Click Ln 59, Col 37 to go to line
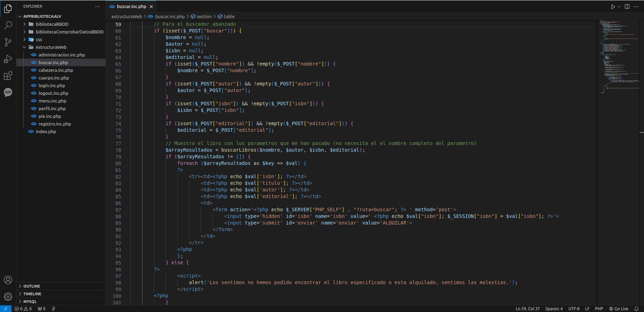This screenshot has height=312, width=644. [x=528, y=309]
